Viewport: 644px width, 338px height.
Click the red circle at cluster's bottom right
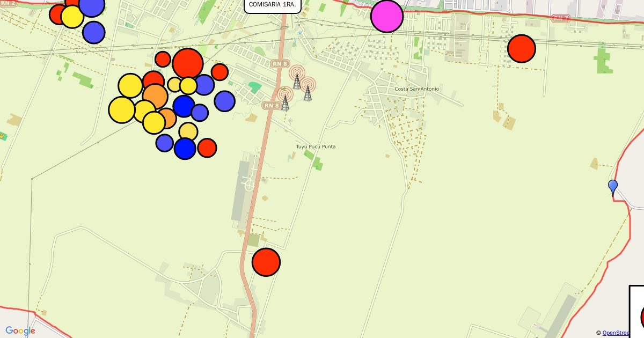click(207, 148)
